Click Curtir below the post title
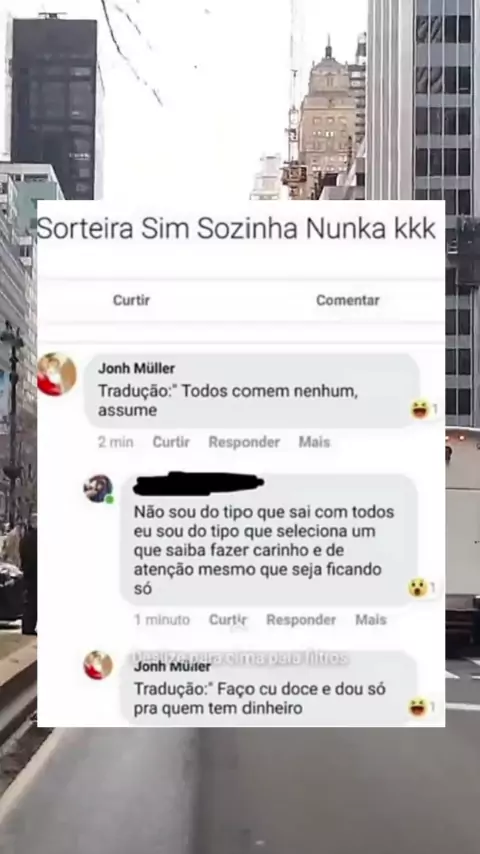This screenshot has height=854, width=480. [x=131, y=300]
